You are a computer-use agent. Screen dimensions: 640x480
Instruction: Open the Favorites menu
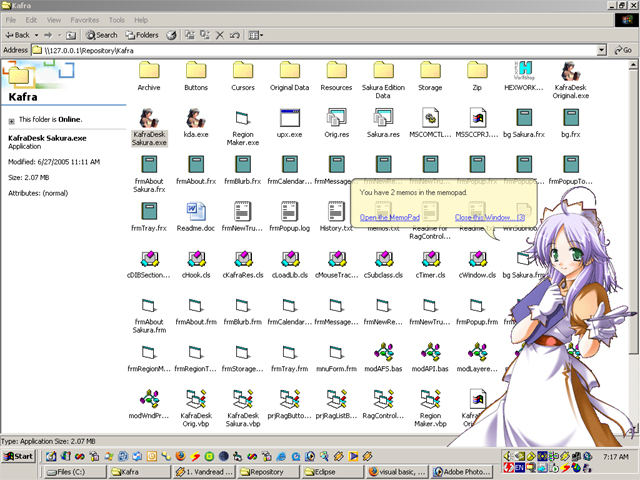coord(84,20)
